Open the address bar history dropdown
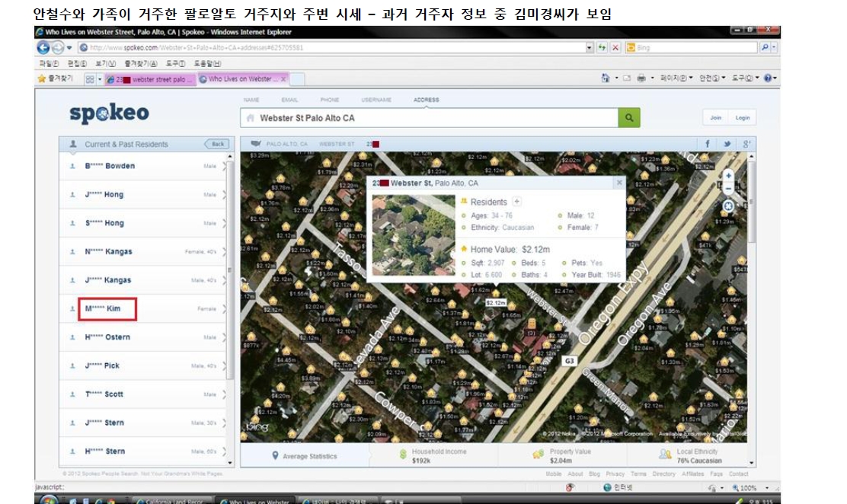The width and height of the screenshot is (847, 504). [x=590, y=47]
